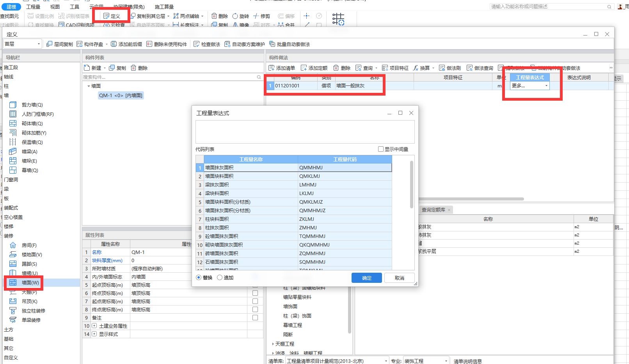Click 添加定额 button

point(314,68)
